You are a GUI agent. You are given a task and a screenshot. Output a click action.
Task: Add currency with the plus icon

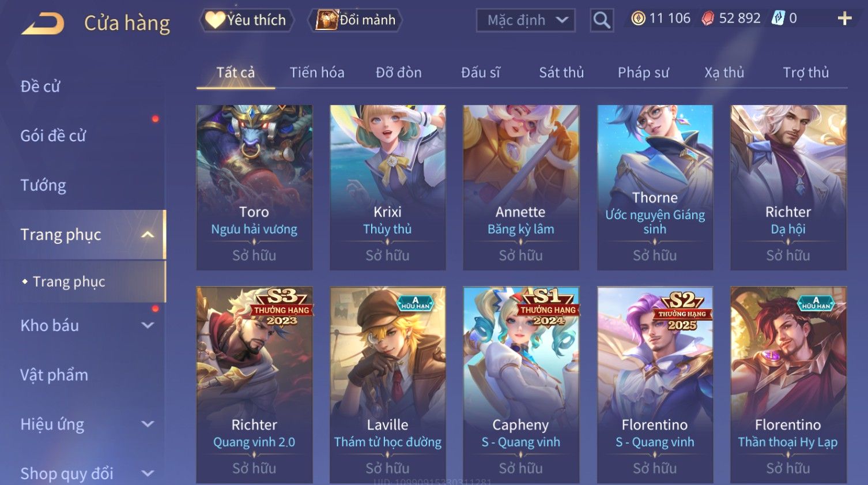(x=844, y=19)
